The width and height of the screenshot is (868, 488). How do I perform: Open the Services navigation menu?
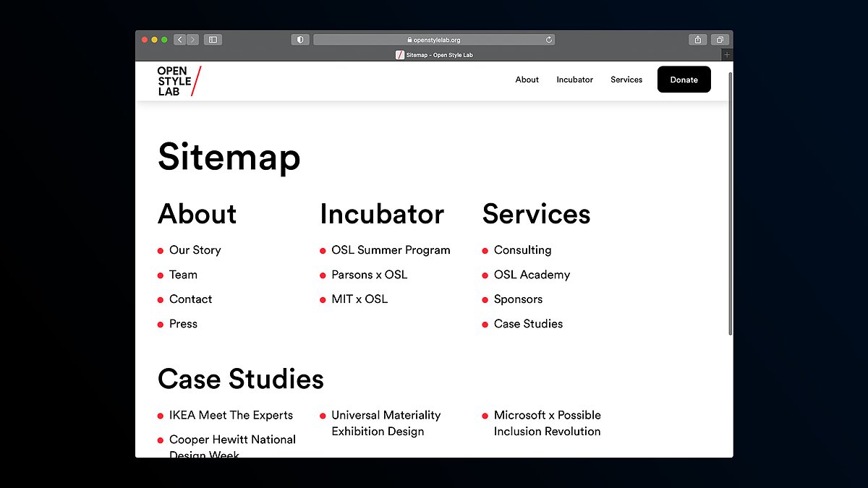tap(626, 80)
